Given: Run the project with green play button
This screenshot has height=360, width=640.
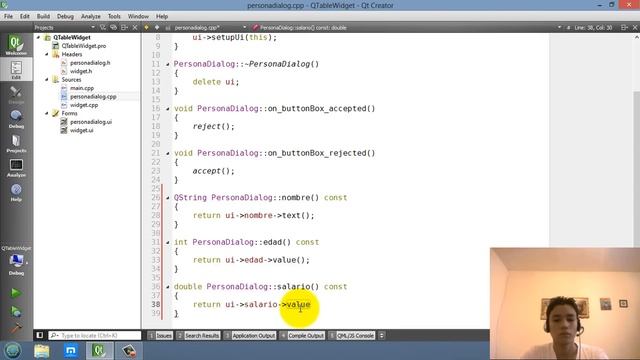Looking at the screenshot, I should pyautogui.click(x=16, y=293).
